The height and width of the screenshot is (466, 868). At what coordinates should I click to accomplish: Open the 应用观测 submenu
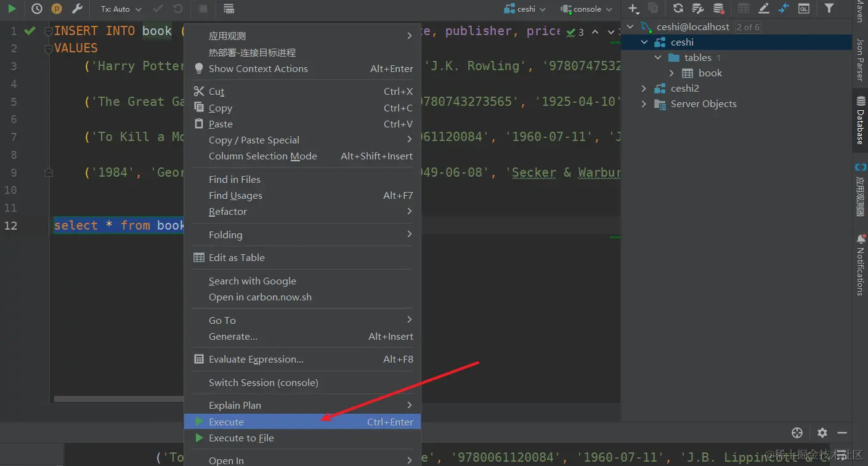click(302, 36)
